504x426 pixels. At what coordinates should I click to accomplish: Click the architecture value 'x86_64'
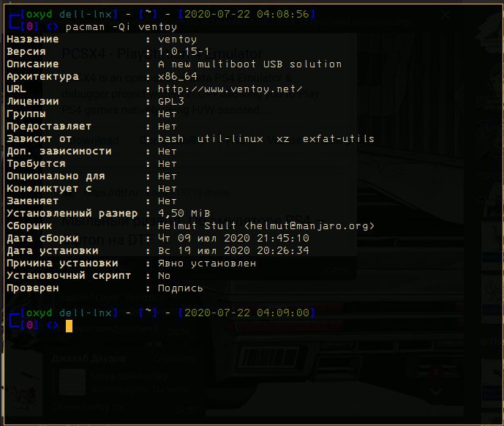(178, 77)
